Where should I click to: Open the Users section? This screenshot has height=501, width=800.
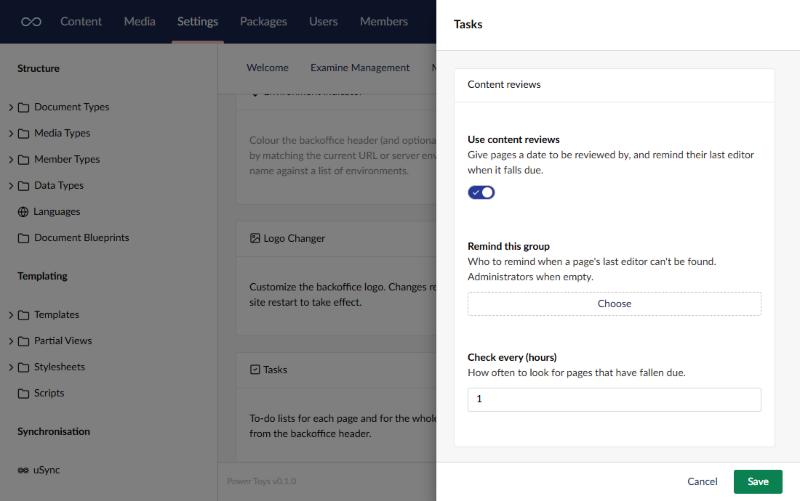click(x=323, y=21)
